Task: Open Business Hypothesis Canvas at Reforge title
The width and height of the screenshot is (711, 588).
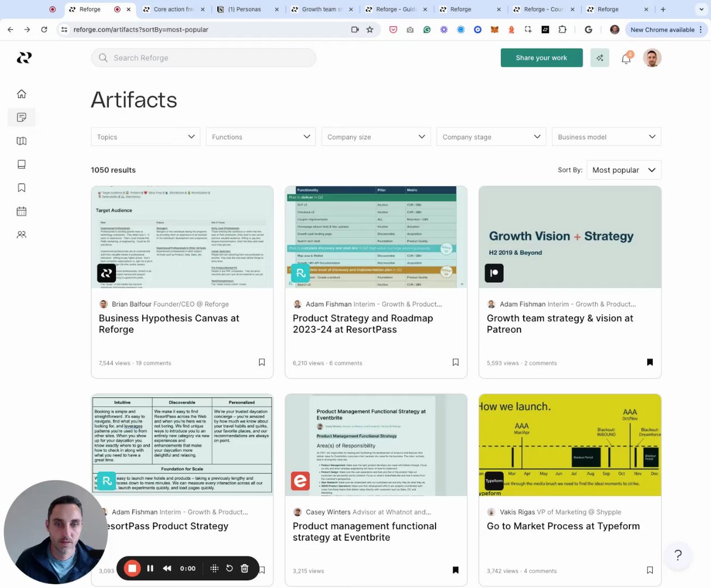Action: pos(169,324)
